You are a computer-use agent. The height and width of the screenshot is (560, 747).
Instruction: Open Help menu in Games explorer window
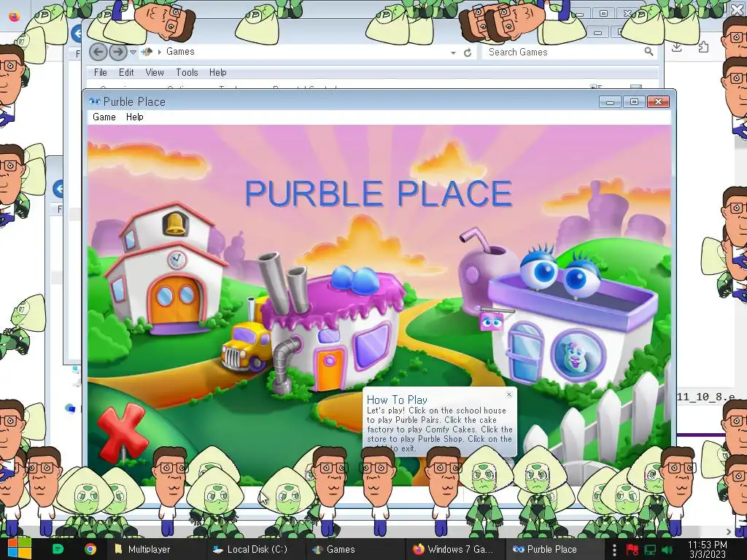coord(217,72)
